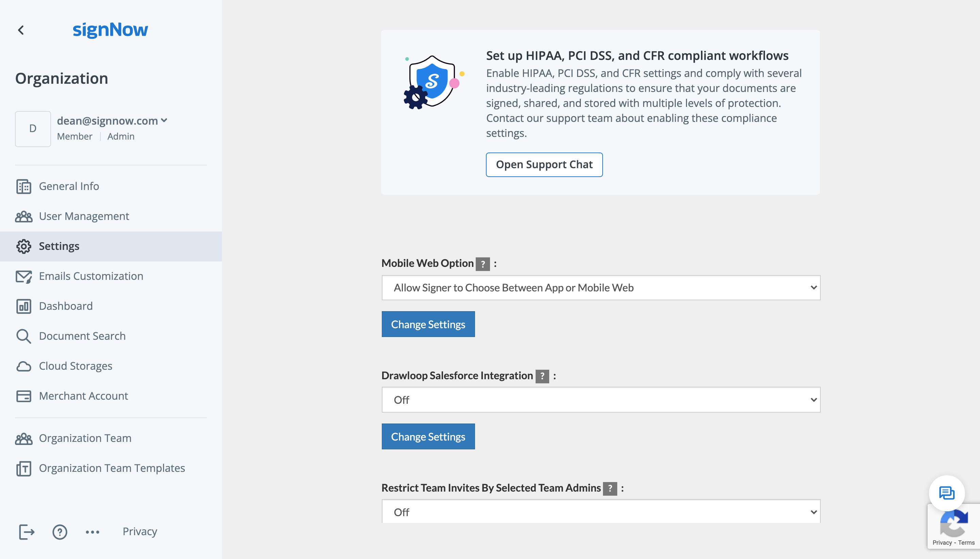Open the floating support chat bubble
The image size is (980, 559).
(x=946, y=493)
